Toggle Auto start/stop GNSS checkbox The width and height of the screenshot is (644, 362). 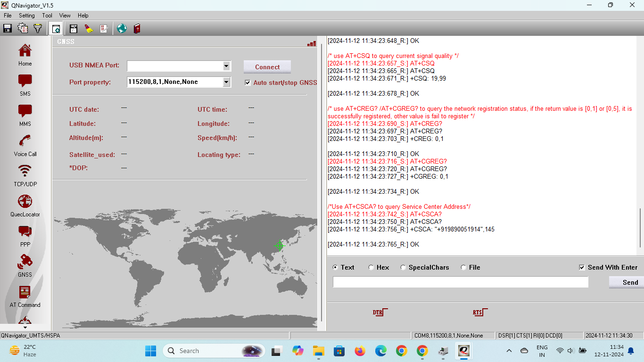tap(248, 83)
